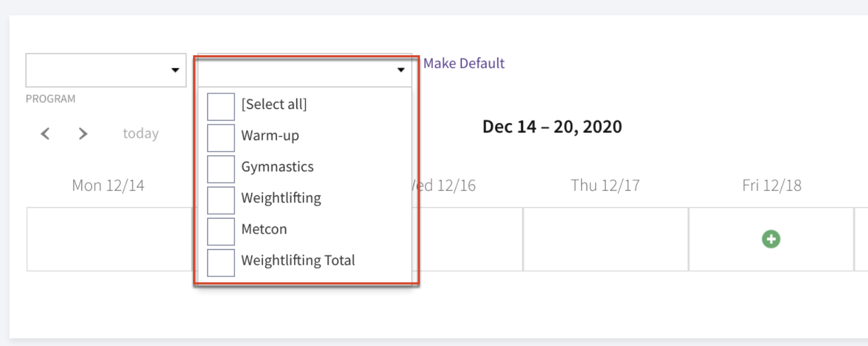Choose the Weightlifting Total option label

(x=298, y=260)
